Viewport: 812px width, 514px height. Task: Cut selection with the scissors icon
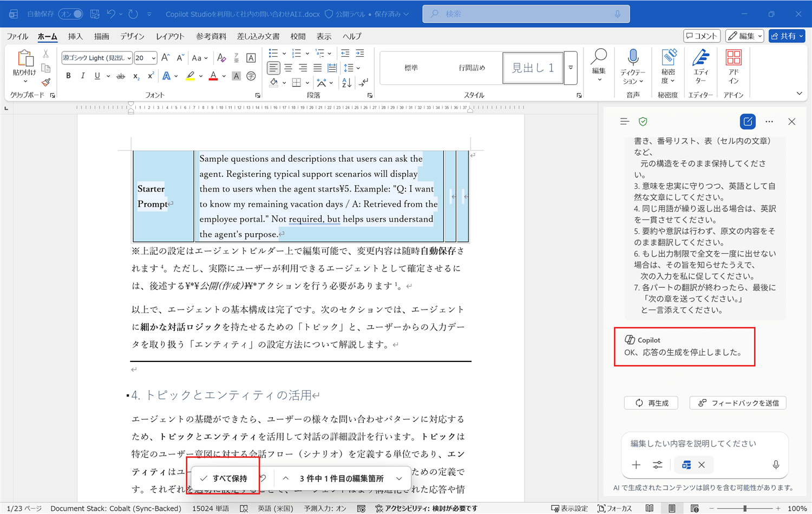(x=46, y=55)
